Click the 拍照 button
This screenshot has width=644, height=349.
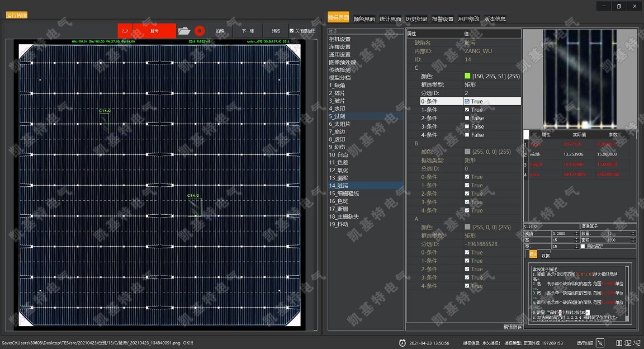220,31
